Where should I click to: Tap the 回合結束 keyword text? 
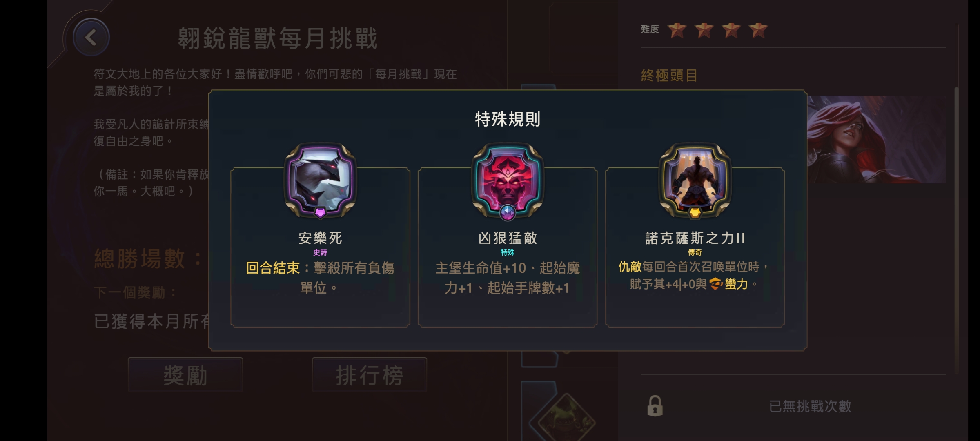coord(273,268)
